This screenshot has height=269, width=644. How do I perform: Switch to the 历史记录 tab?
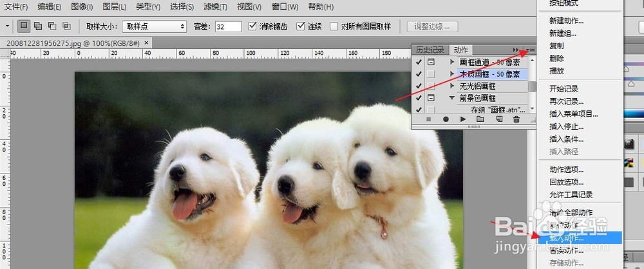pyautogui.click(x=430, y=50)
